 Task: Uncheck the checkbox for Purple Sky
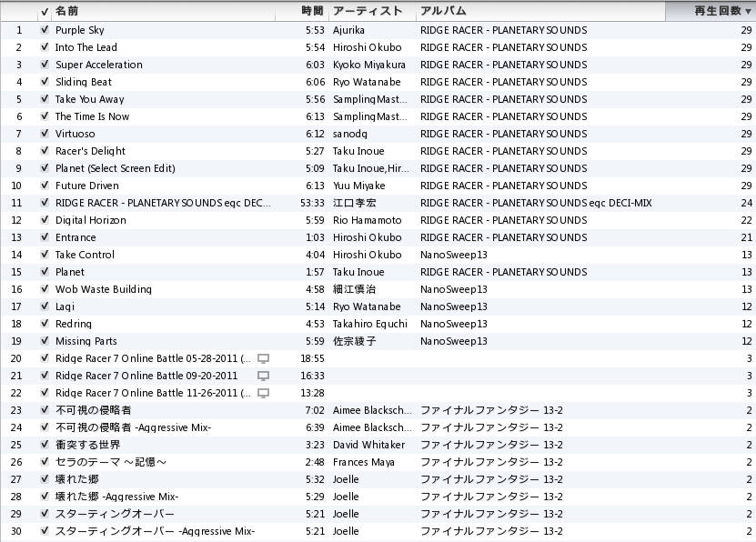45,30
